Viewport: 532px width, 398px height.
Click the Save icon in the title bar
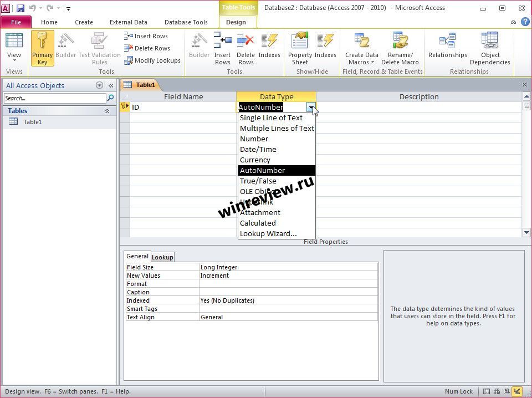pos(21,8)
